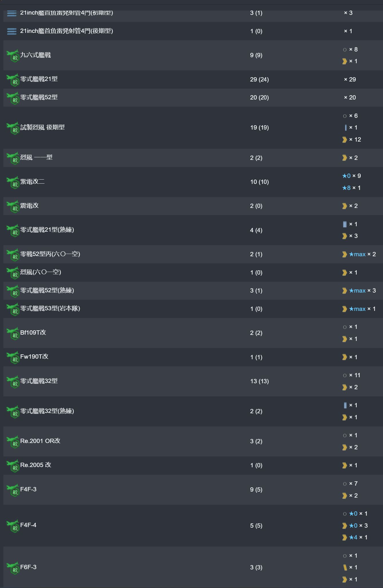Image resolution: width=383 pixels, height=588 pixels.
Task: Click the 29 (24) count for 零式艦戦21型
Action: (x=259, y=80)
